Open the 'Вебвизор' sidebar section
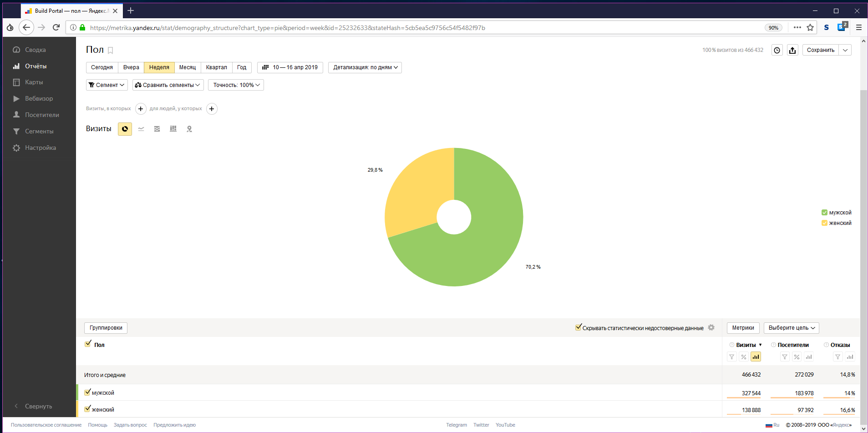 pyautogui.click(x=39, y=98)
